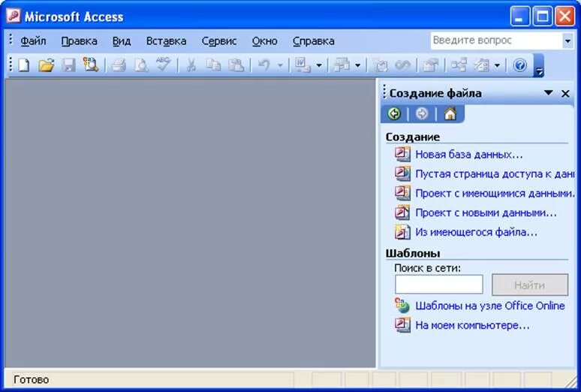Click the Office Online templates globe icon
This screenshot has width=581, height=392.
pyautogui.click(x=402, y=306)
